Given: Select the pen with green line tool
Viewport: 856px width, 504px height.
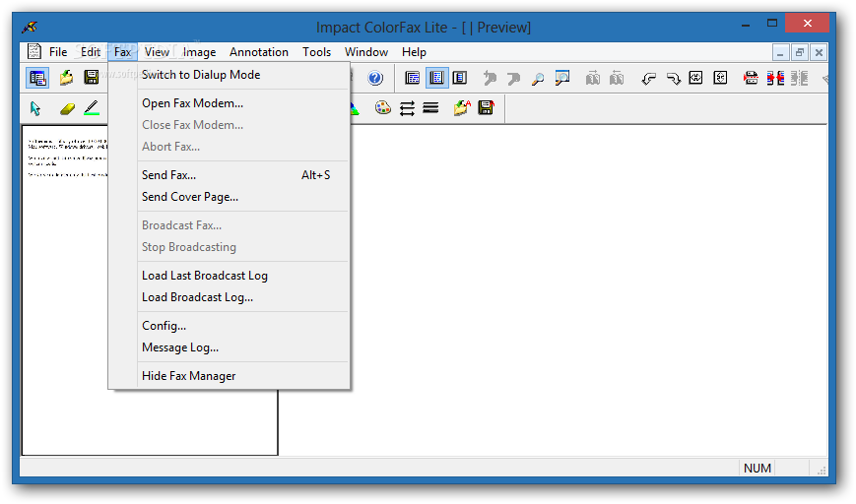Looking at the screenshot, I should pyautogui.click(x=92, y=108).
